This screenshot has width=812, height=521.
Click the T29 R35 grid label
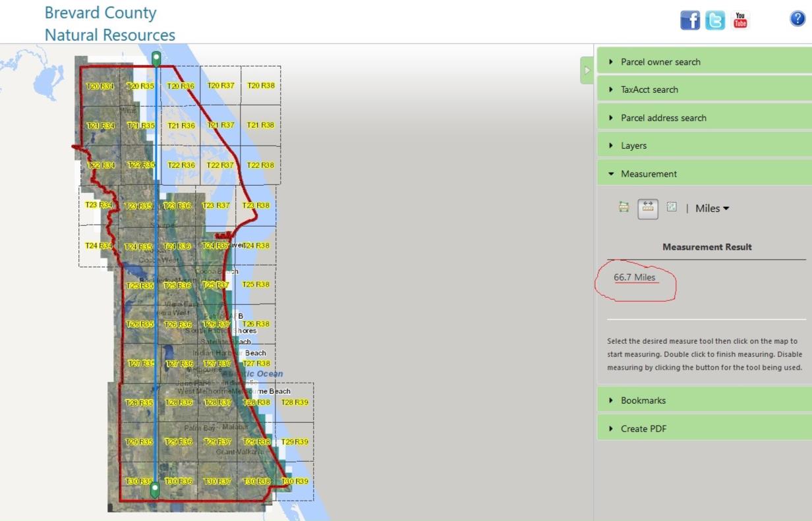click(139, 442)
